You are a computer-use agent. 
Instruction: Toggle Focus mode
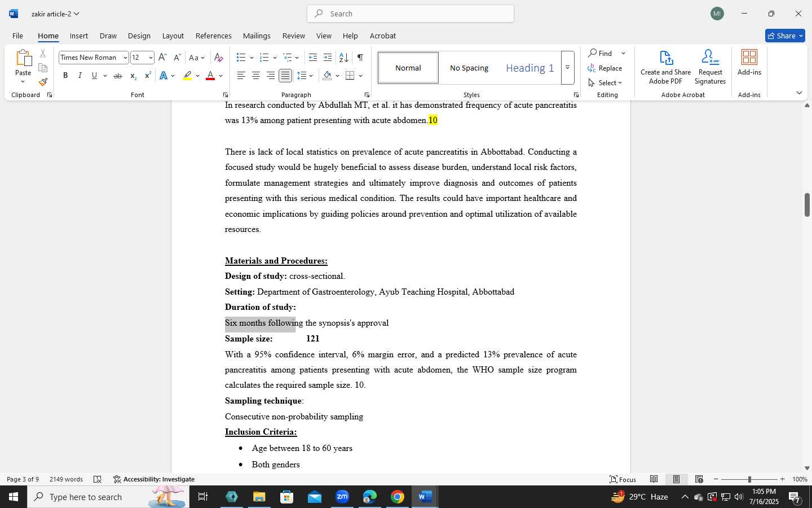623,479
